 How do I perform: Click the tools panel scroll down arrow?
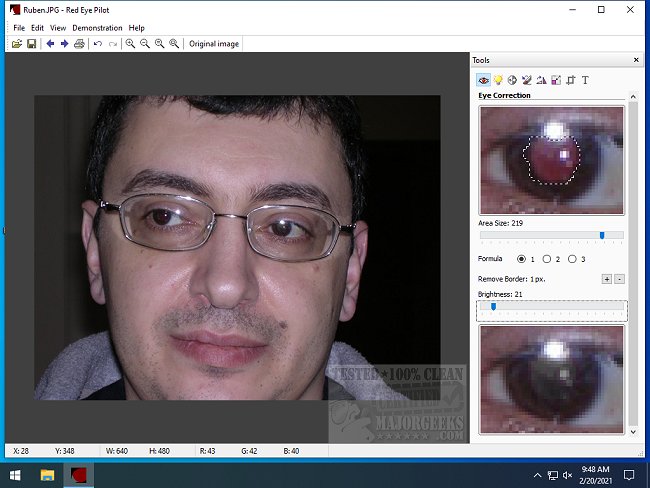(632, 432)
